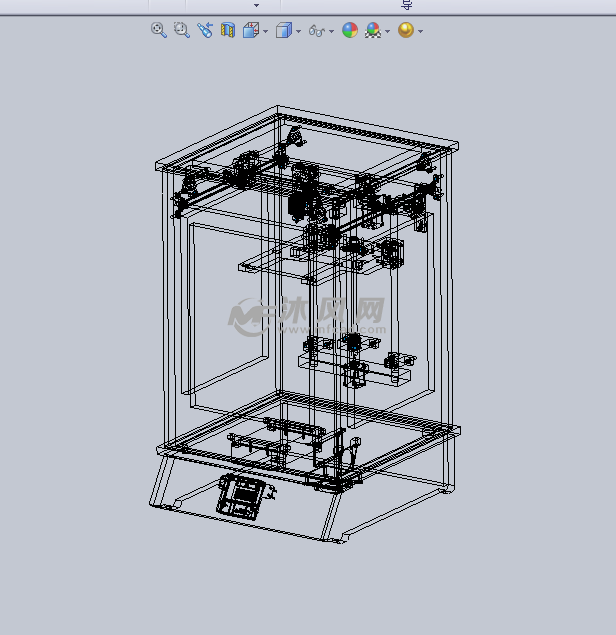Click the pin icon at the top edge
This screenshot has width=616, height=635.
[x=406, y=5]
